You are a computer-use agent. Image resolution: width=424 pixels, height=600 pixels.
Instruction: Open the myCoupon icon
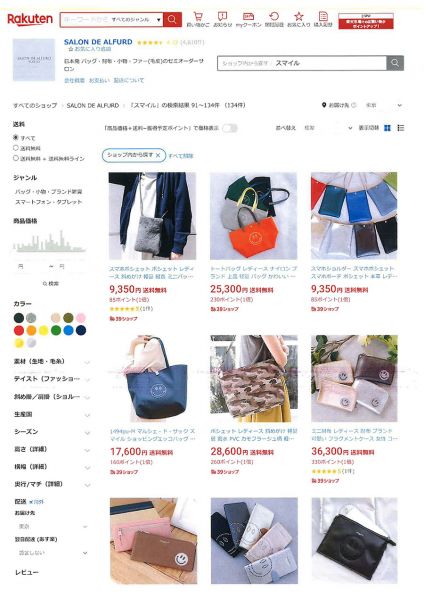(x=248, y=19)
